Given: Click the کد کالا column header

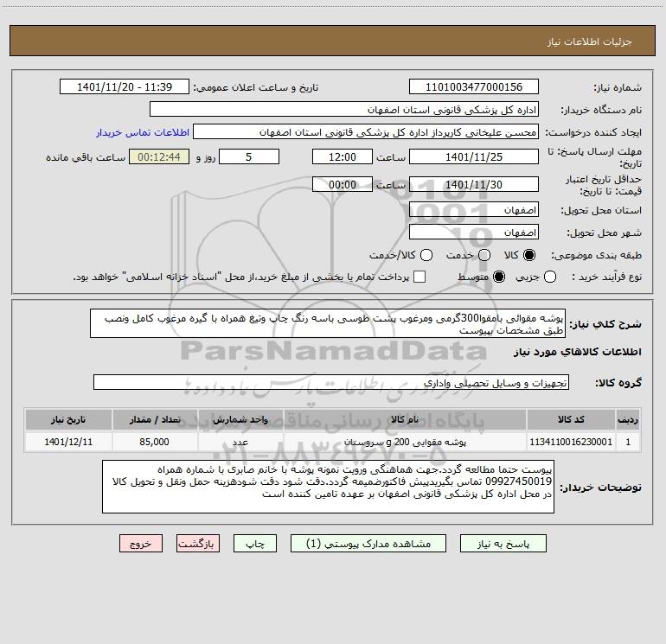Looking at the screenshot, I should (x=571, y=419).
